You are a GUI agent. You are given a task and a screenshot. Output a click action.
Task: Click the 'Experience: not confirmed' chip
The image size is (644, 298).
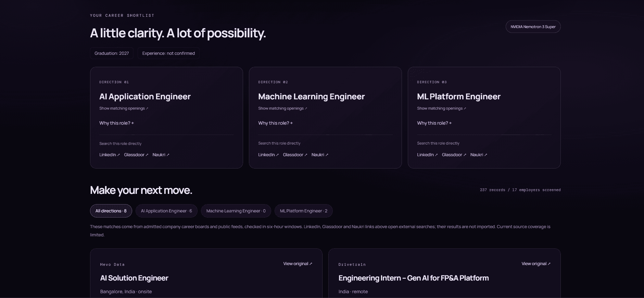point(168,53)
